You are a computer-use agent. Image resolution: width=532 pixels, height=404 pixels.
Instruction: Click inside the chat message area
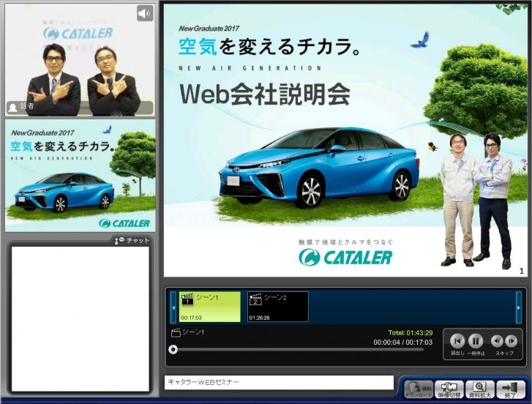80,319
